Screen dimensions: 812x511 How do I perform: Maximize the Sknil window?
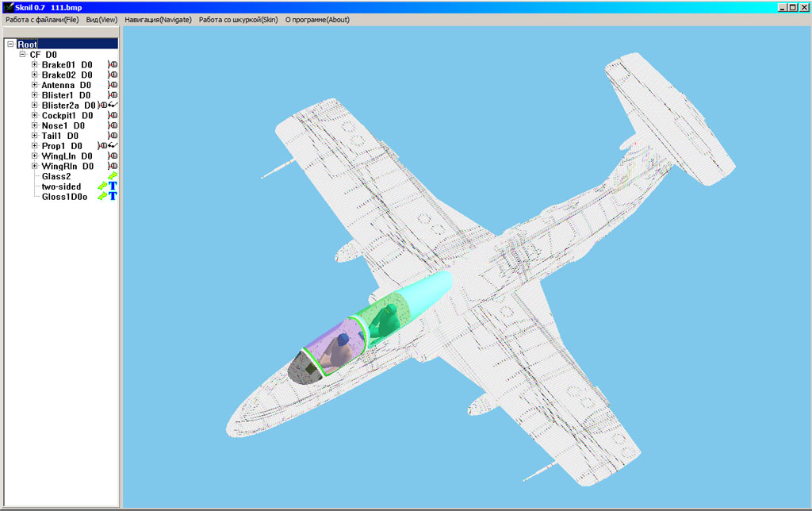pos(792,7)
